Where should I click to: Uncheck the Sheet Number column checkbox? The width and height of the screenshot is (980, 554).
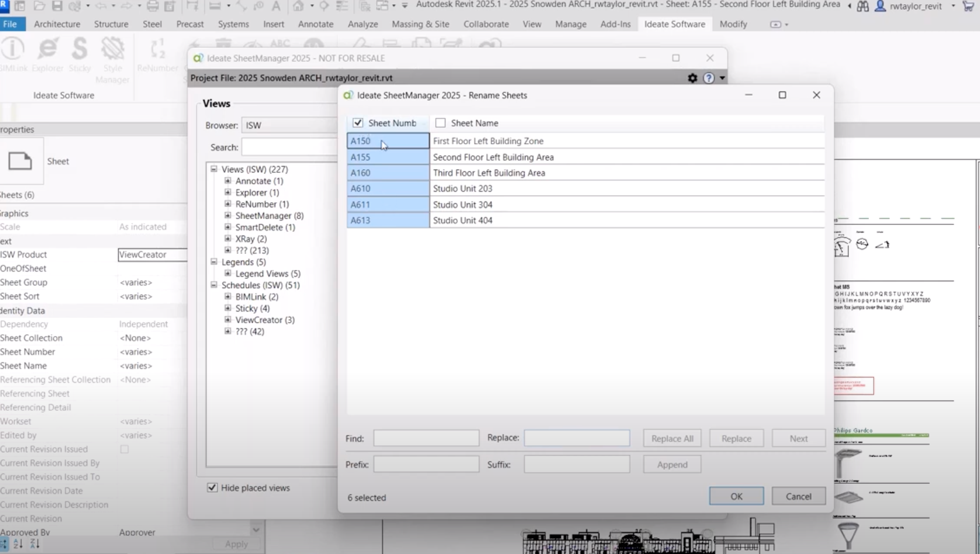pyautogui.click(x=358, y=123)
